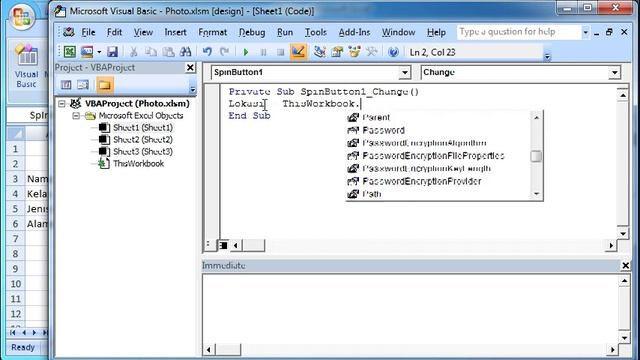Image resolution: width=640 pixels, height=360 pixels.
Task: Click the Visual Basic ribbon button in Excel
Action: coord(26,66)
